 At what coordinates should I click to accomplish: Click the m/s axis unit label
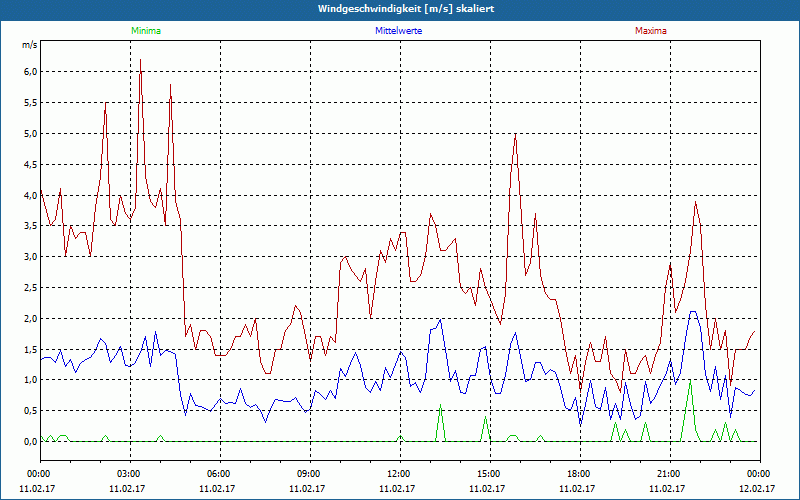(29, 45)
